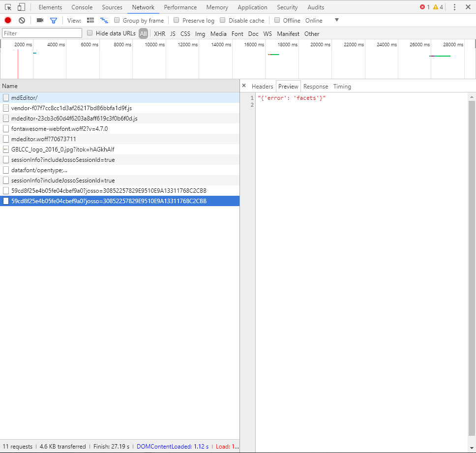Show the overview timeline view icon
Image resolution: width=476 pixels, height=453 pixels.
[x=104, y=20]
